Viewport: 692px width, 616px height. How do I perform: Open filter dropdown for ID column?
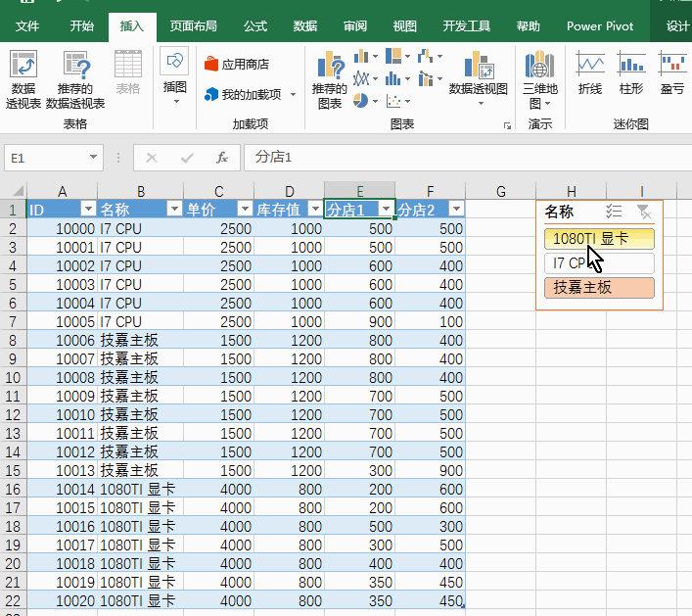pos(88,209)
